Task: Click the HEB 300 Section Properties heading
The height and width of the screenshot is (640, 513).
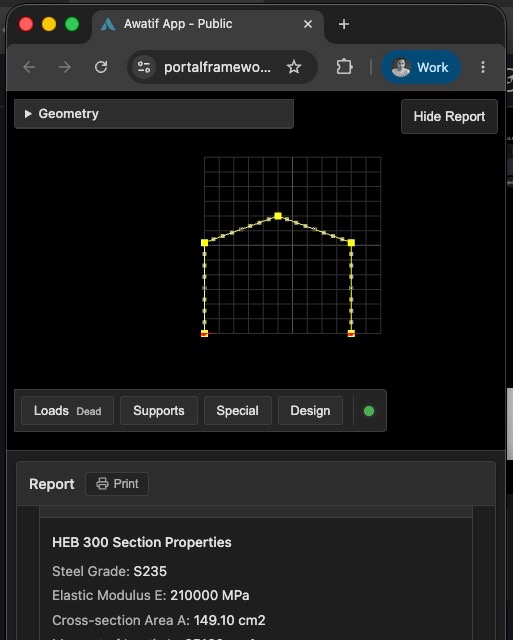Action: [x=142, y=542]
